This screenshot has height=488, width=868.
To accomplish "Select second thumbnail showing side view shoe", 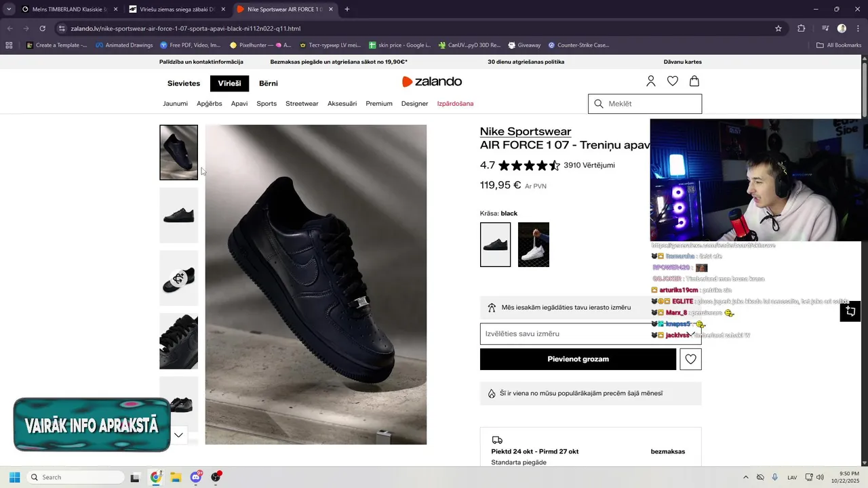I will click(x=178, y=216).
